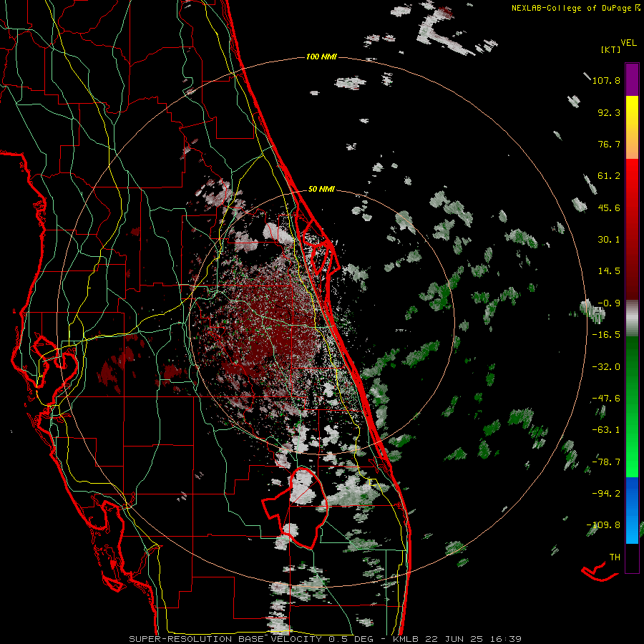
Task: Select the -47.6 velocity scale value
Action: 606,399
